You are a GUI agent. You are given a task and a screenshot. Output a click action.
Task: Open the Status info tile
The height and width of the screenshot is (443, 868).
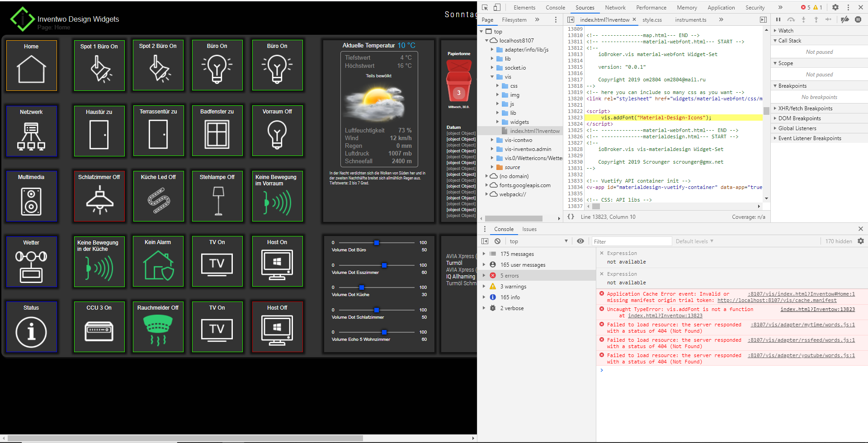point(32,327)
